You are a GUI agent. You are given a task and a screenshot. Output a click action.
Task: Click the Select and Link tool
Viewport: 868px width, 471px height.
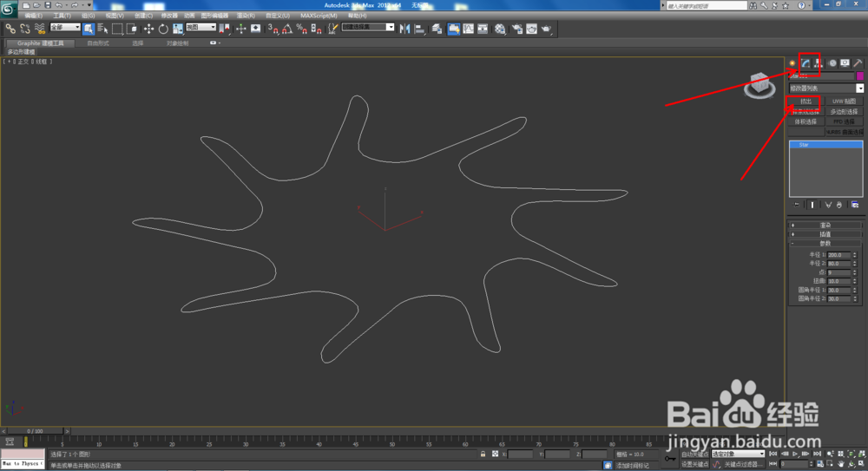pyautogui.click(x=10, y=29)
